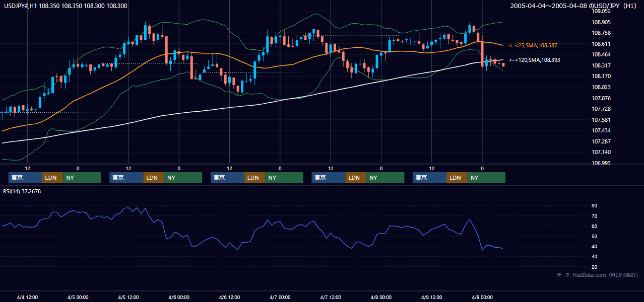Click the USDJPY#,H1 symbol header text
The width and height of the screenshot is (644, 302).
pos(65,6)
